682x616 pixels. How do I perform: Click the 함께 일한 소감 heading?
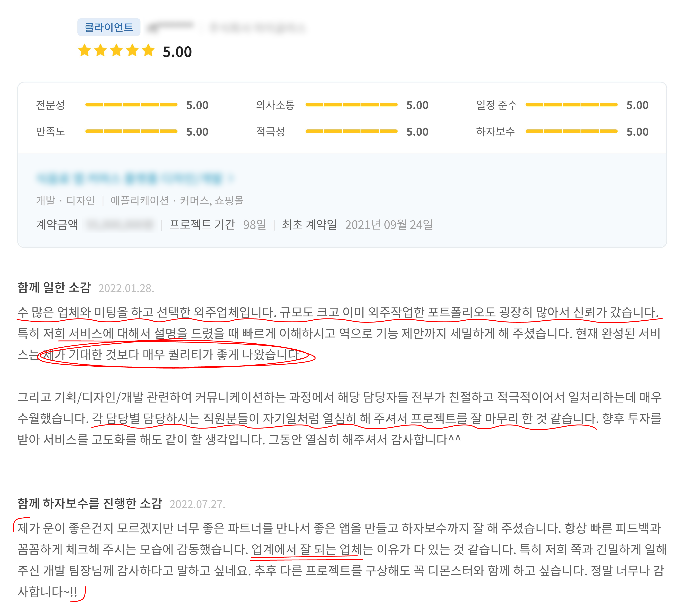point(54,287)
